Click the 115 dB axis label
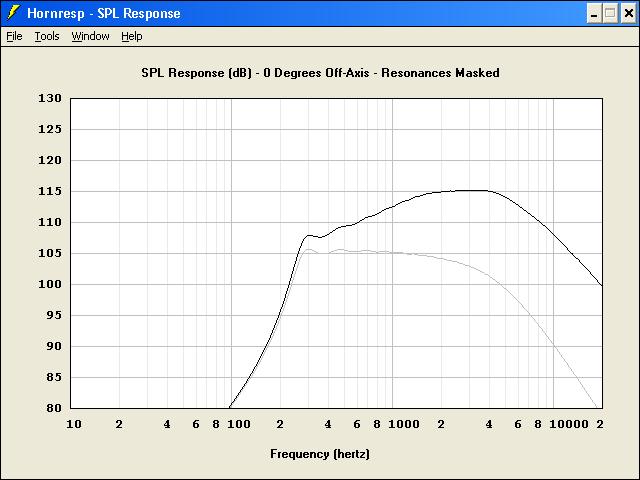Viewport: 640px width, 480px height. [x=50, y=191]
